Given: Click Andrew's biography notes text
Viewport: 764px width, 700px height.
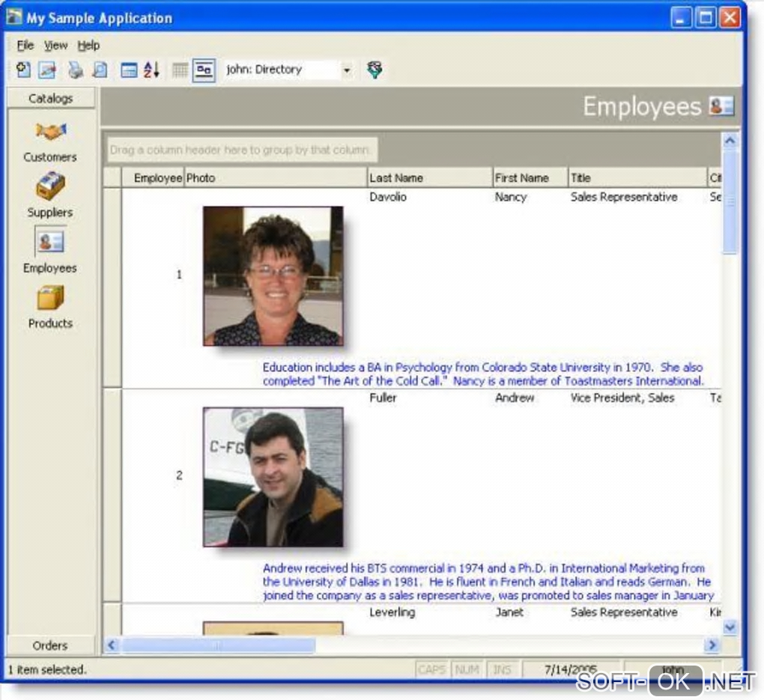Looking at the screenshot, I should [488, 582].
